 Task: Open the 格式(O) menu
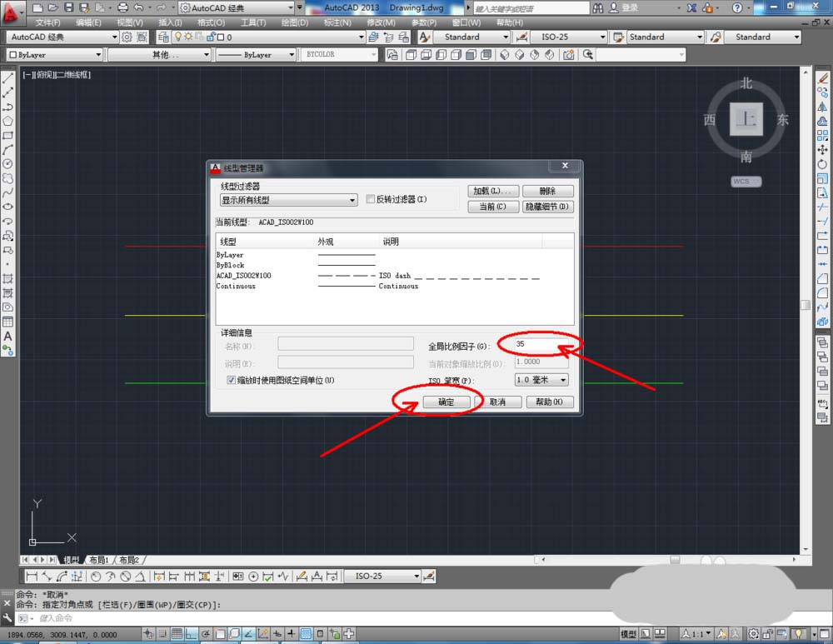click(x=211, y=22)
